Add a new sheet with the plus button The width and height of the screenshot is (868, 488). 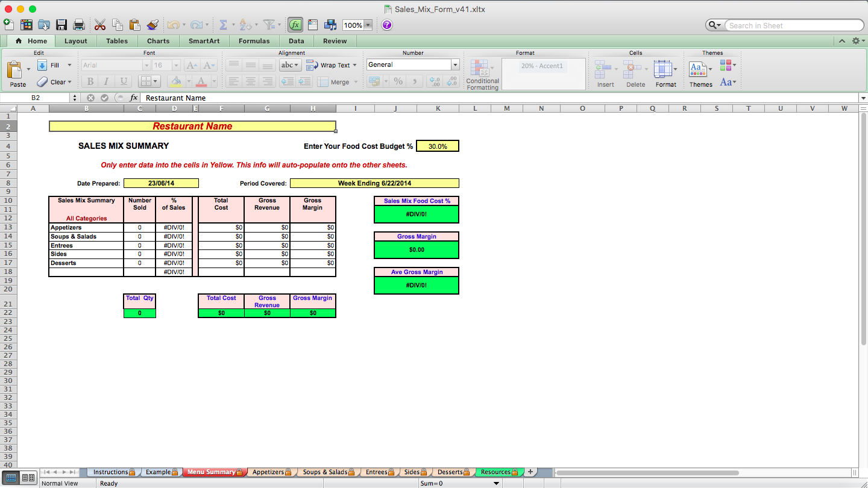point(530,472)
